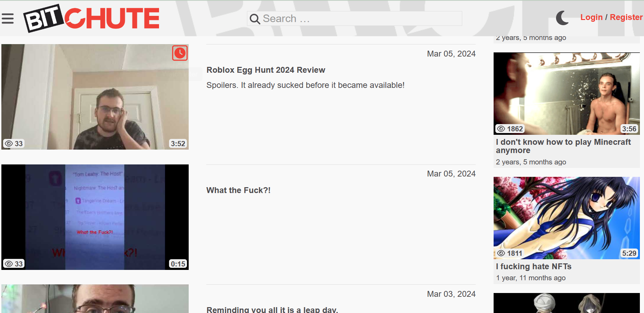The width and height of the screenshot is (644, 313).
Task: Click the BitChute logo
Action: pos(91,19)
